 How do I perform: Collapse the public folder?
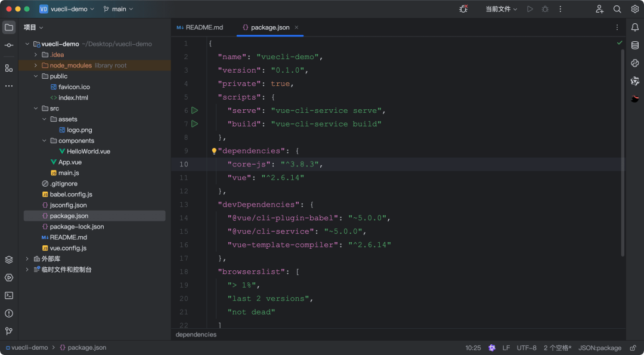36,76
